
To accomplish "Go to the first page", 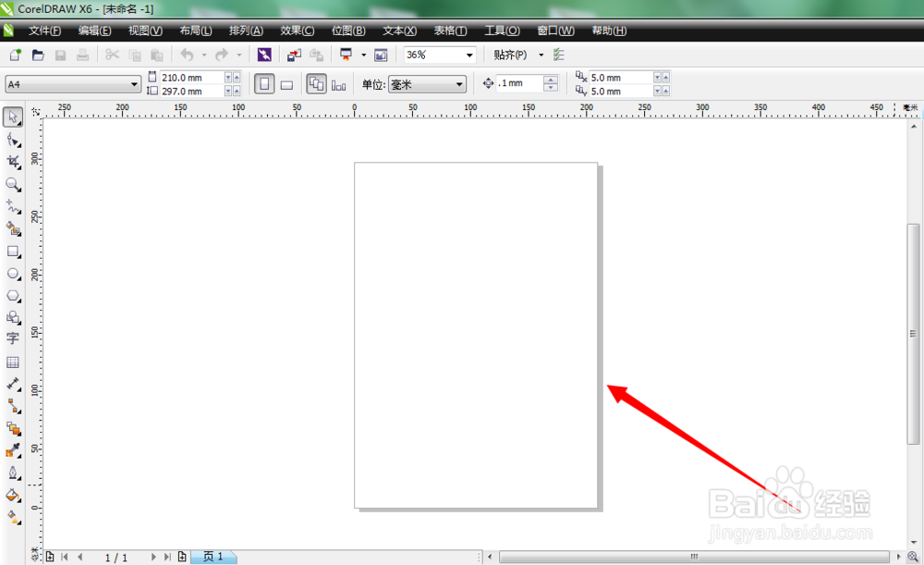I will pyautogui.click(x=65, y=557).
